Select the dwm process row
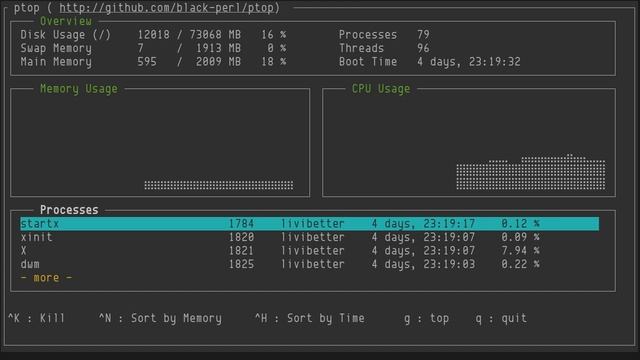This screenshot has height=360, width=640. 310,264
